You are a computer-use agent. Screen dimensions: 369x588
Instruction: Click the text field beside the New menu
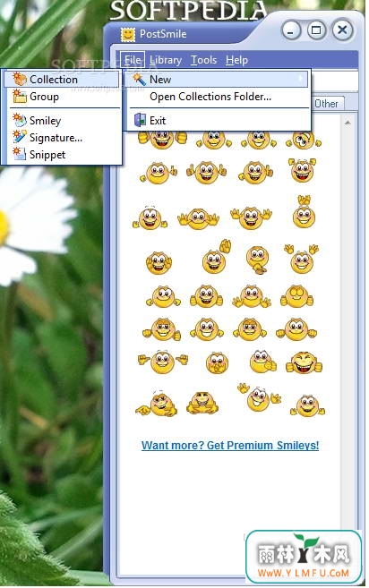[334, 81]
